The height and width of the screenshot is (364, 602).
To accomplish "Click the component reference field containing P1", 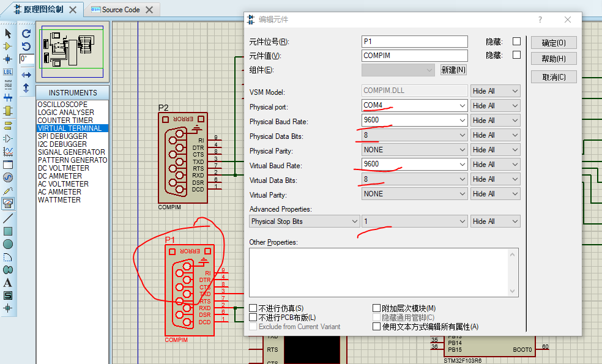I will 415,42.
